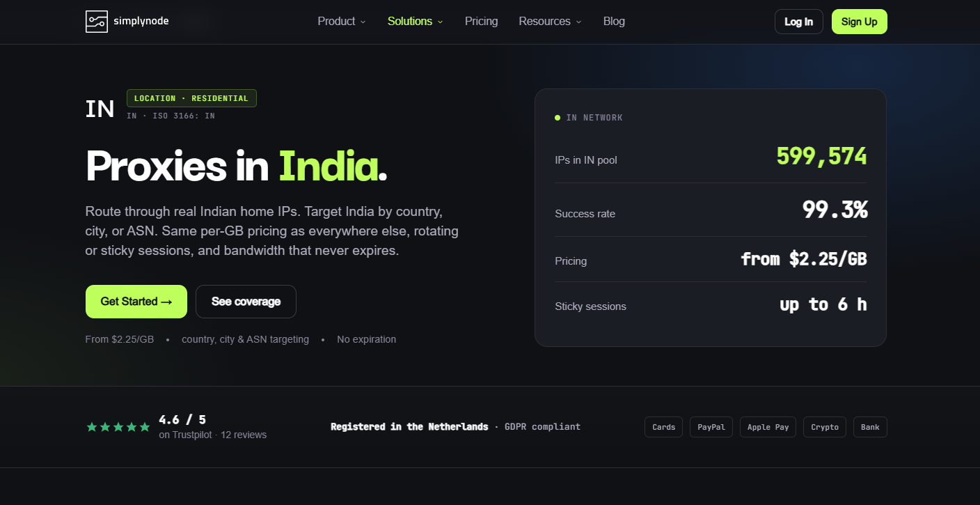Select the Apple Pay payment badge
Image resolution: width=980 pixels, height=505 pixels.
[768, 427]
